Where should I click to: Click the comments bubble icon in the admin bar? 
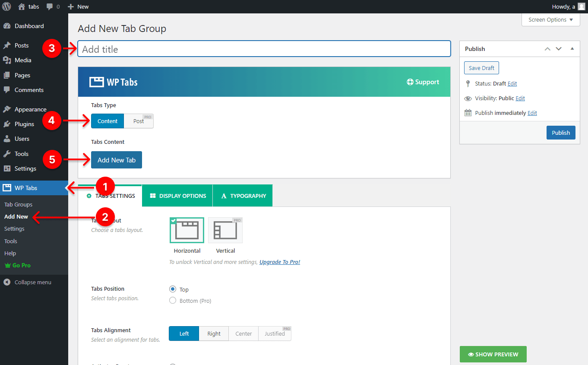(x=50, y=7)
